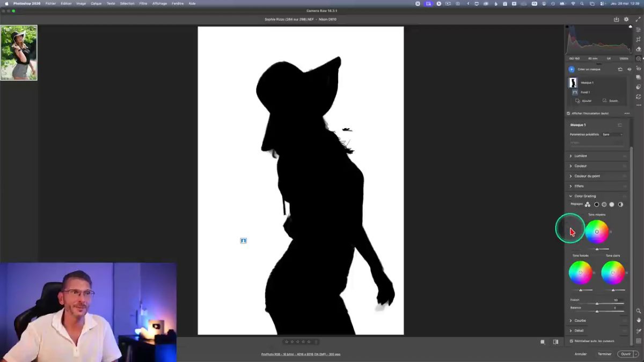Screen dimensions: 644x362
Task: Click the Terminer button
Action: [604, 354]
